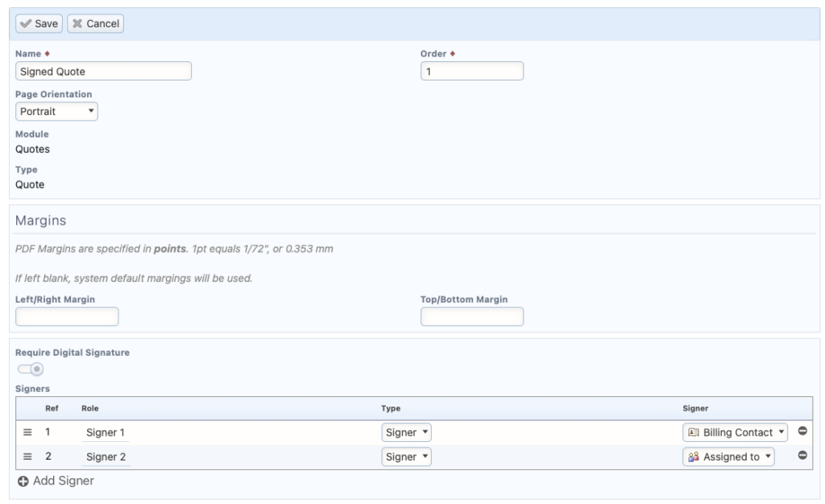Viewport: 825px width, 504px height.
Task: Click the Order input field
Action: [472, 72]
